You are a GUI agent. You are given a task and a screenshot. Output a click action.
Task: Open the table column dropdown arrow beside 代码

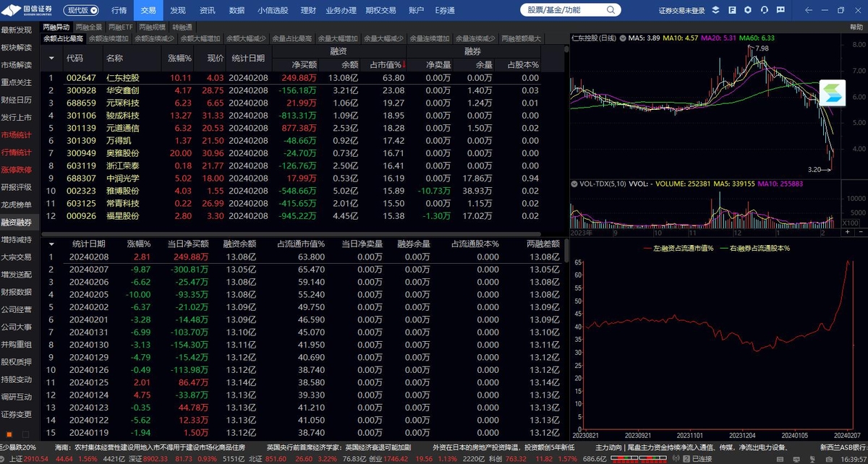[51, 58]
